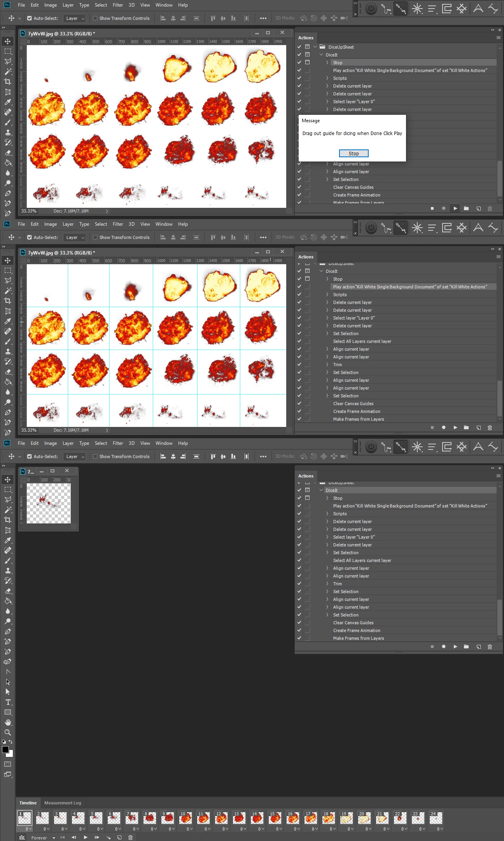Screen dimensions: 504x841
Task: Toggle Show Transform Controls in the cyan guides window
Action: [95, 237]
